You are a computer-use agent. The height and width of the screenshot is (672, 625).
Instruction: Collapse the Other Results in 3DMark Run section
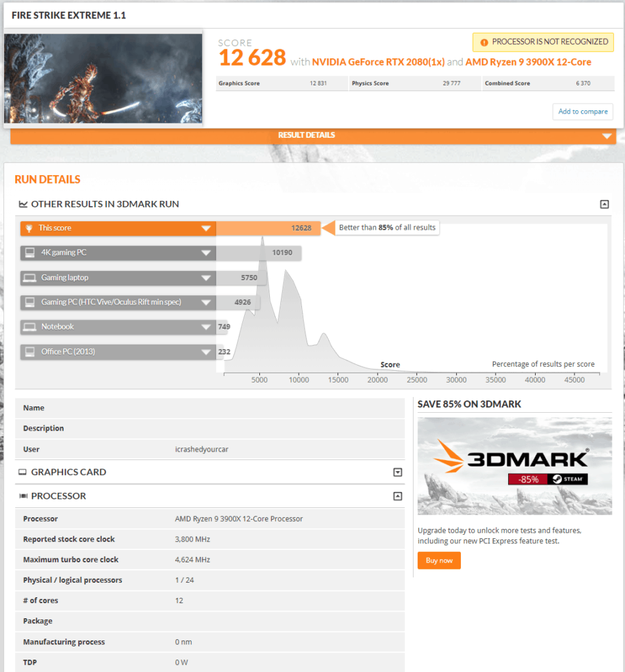click(x=604, y=204)
